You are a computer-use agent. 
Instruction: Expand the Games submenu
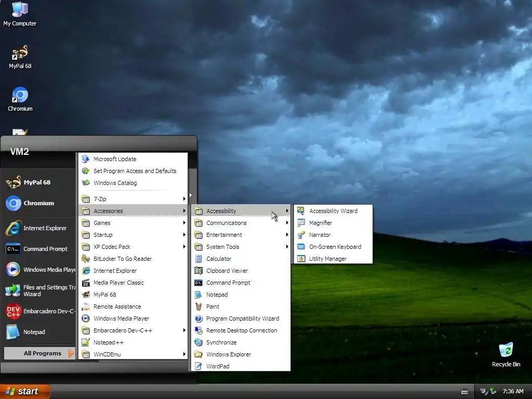pyautogui.click(x=133, y=222)
